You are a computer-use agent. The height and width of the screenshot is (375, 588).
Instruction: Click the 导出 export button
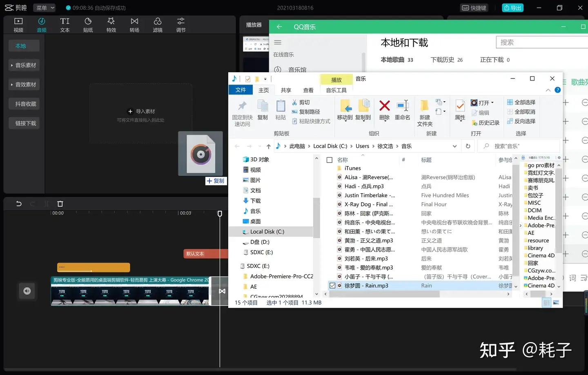[512, 8]
